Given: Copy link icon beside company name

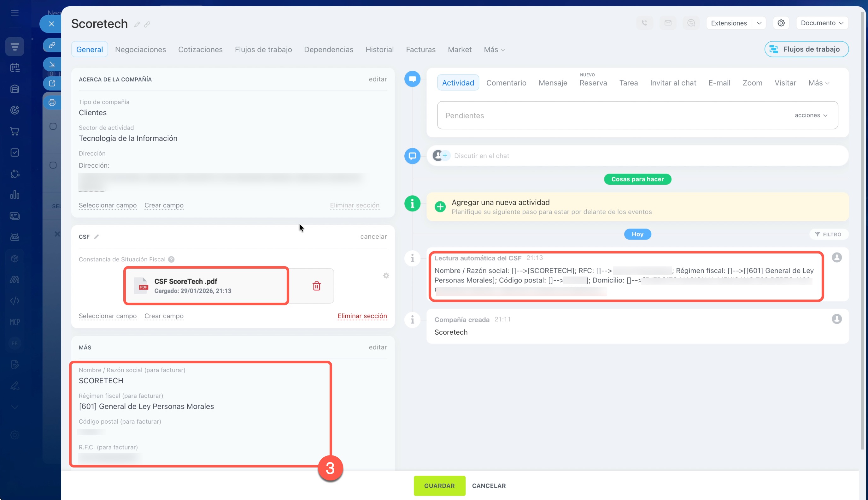Looking at the screenshot, I should pyautogui.click(x=147, y=24).
